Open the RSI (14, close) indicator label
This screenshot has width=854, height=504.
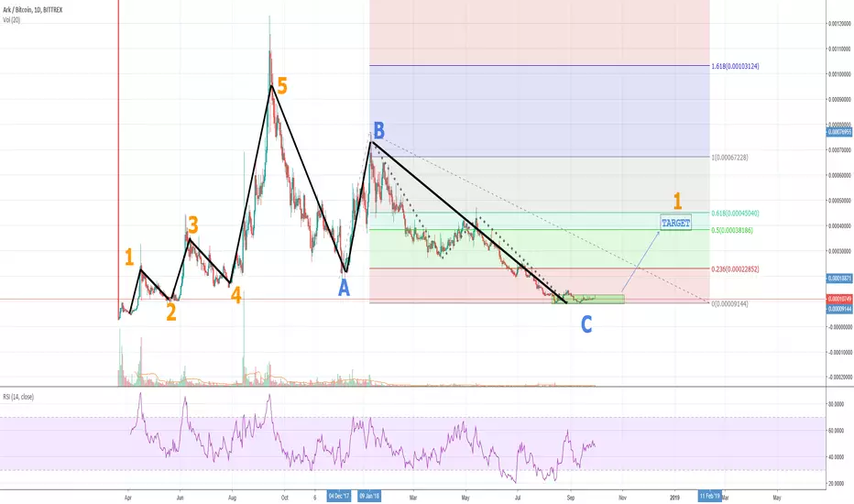point(18,397)
